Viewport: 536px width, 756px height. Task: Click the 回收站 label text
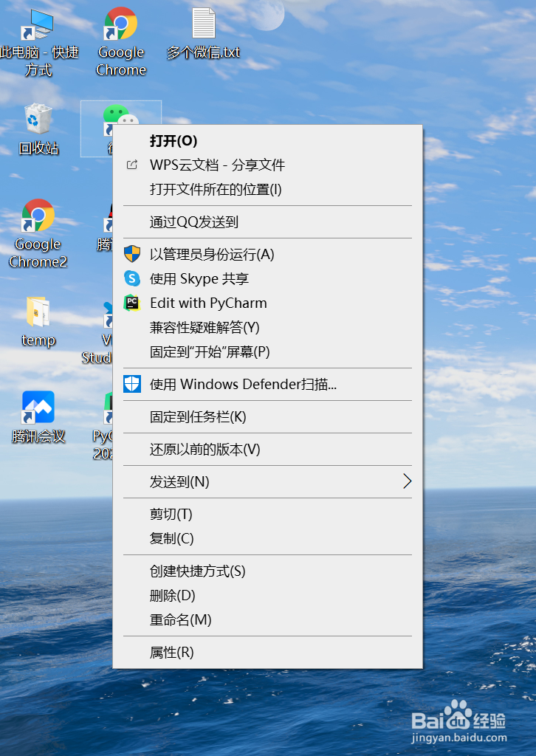pos(38,148)
